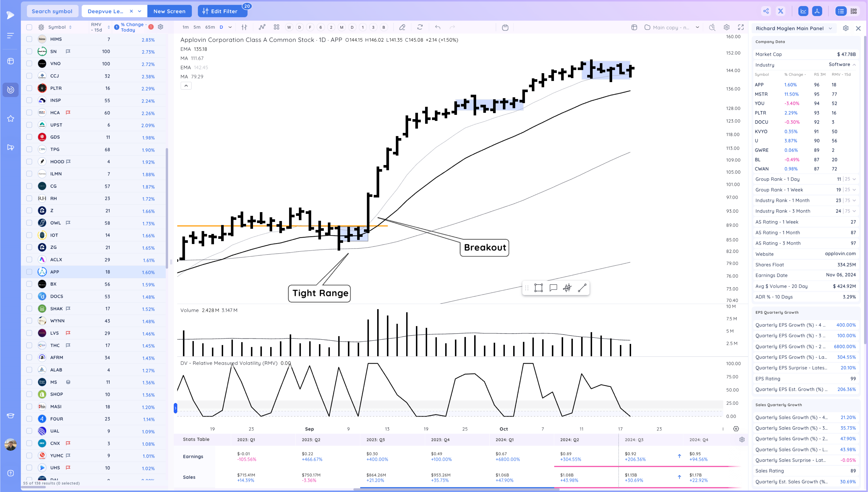Viewport: 868px width, 492px height.
Task: Select the 5m timeframe
Action: tap(197, 27)
